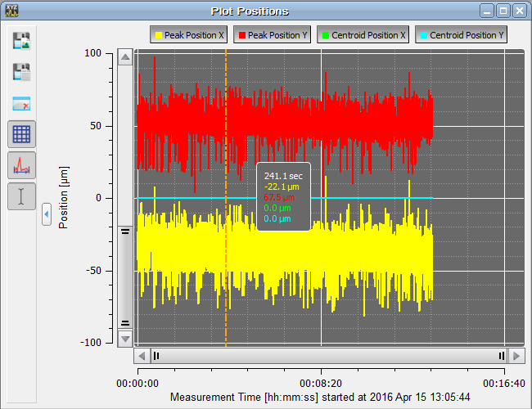Toggle the grid display button
Image resolution: width=532 pixels, height=409 pixels.
[21, 134]
